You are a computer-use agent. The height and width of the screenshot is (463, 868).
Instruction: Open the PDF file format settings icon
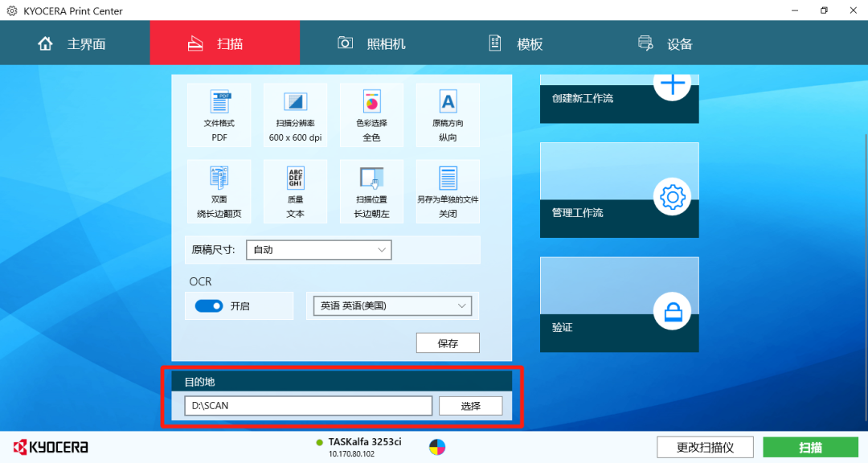tap(219, 115)
